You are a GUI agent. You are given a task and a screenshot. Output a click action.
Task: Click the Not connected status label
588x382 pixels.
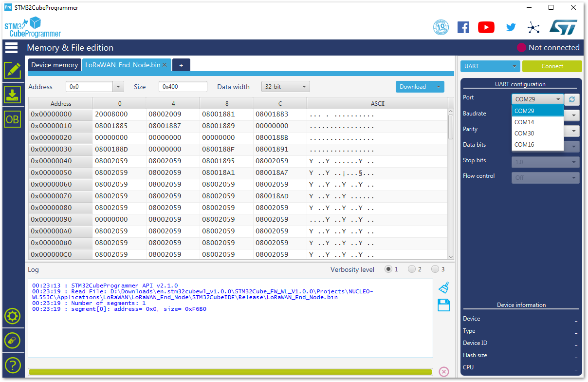[x=554, y=47]
